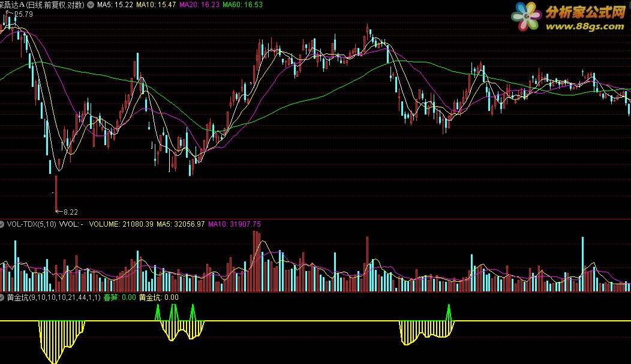This screenshot has width=631, height=364.
Task: Click the 黄金坑: 0.00 value label
Action: pos(159,297)
